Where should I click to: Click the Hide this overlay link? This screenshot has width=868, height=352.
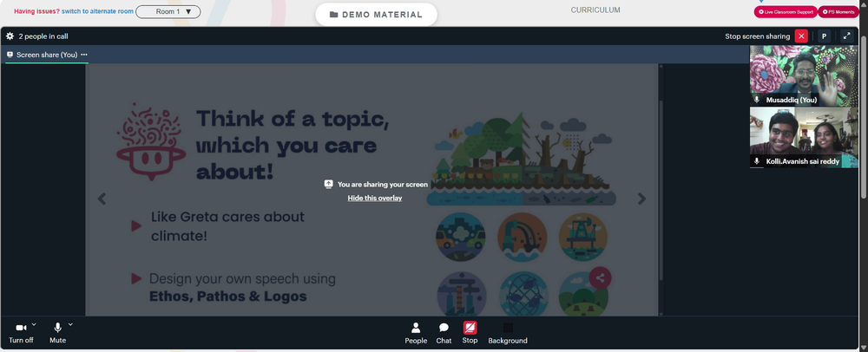[x=375, y=198]
